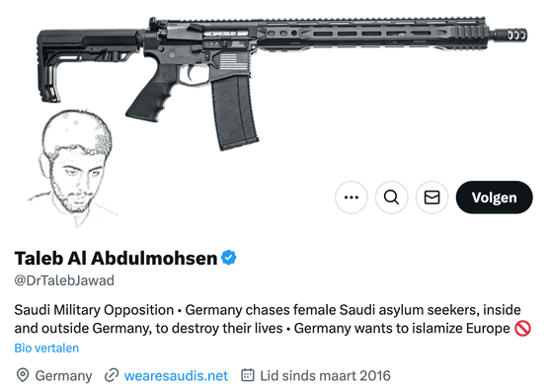Click the location pin icon
Image resolution: width=548 pixels, height=392 pixels.
(23, 375)
